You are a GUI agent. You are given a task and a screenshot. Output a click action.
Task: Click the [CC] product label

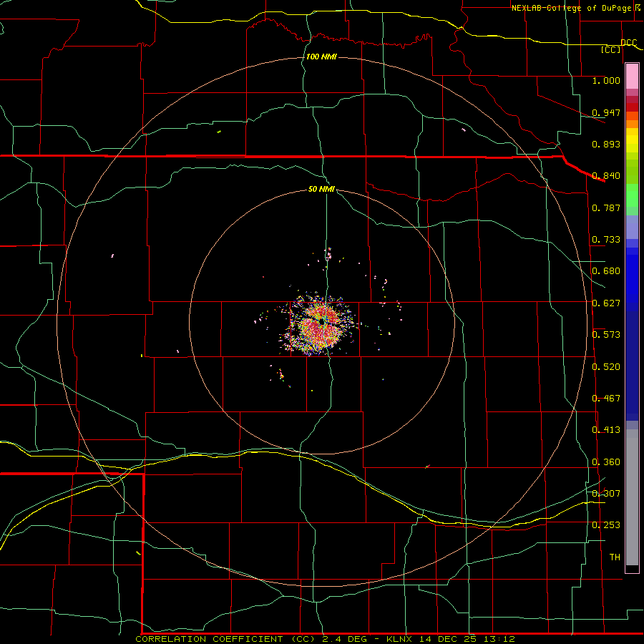[611, 50]
